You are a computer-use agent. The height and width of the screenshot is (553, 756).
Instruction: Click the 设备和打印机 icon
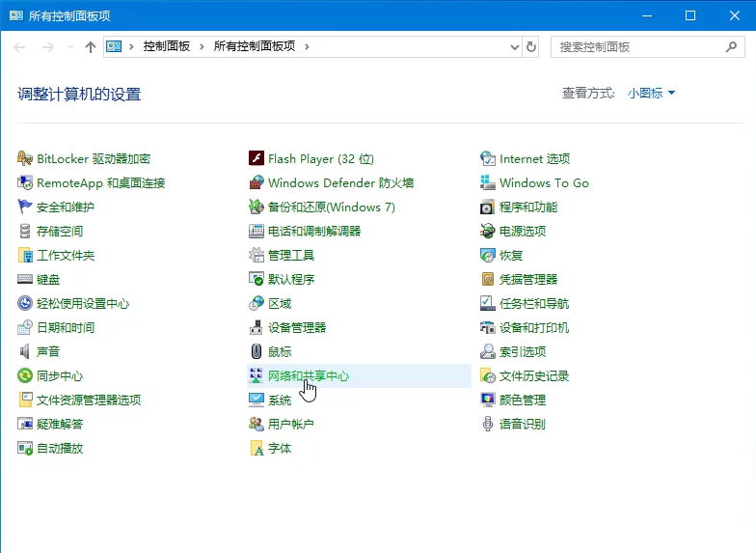coord(488,327)
